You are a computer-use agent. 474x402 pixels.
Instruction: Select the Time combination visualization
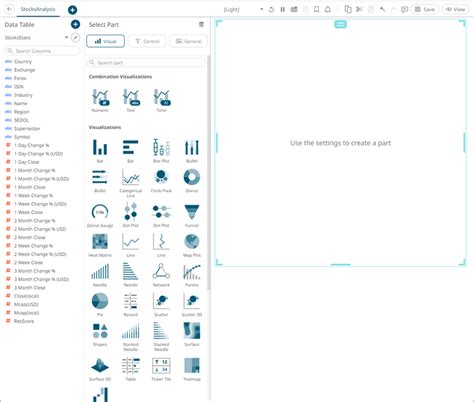161,100
